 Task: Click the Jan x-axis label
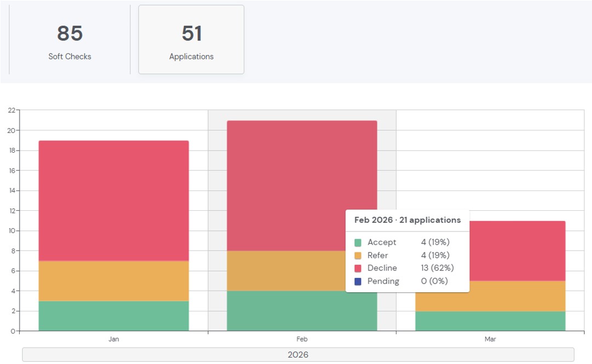point(113,339)
